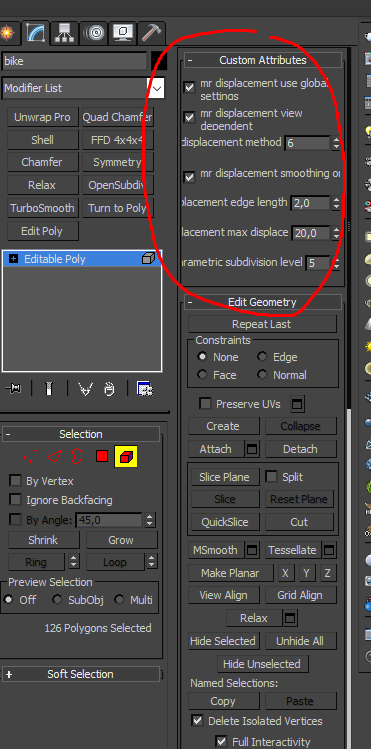The width and height of the screenshot is (371, 749).
Task: Click the Grow selection button
Action: coord(121,540)
